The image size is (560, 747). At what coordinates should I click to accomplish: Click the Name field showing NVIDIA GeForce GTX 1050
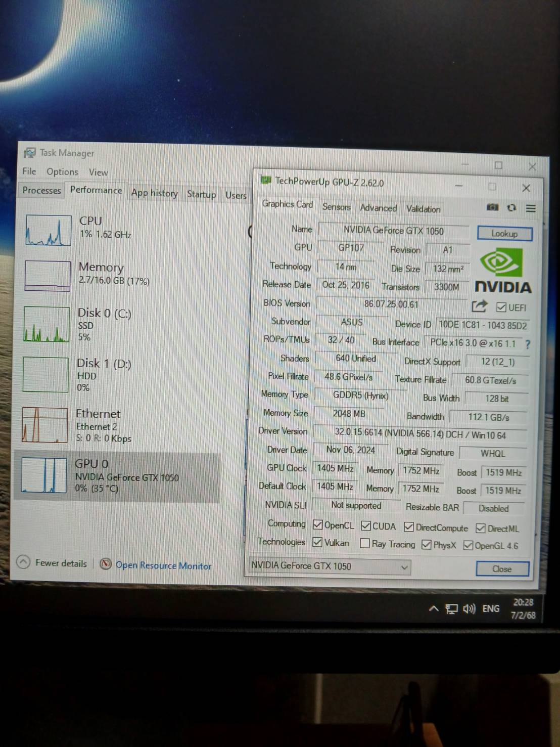tap(393, 231)
